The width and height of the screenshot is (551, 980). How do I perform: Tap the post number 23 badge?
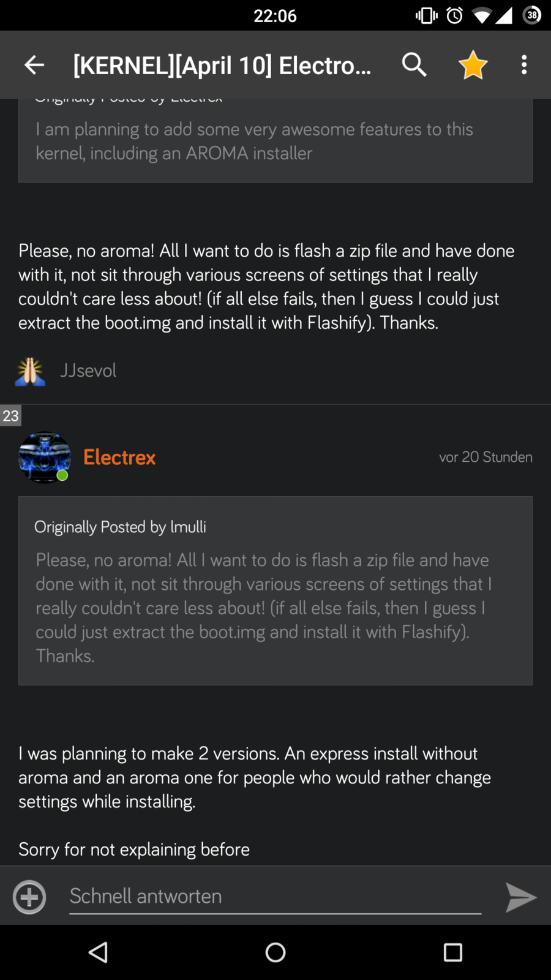pos(10,416)
